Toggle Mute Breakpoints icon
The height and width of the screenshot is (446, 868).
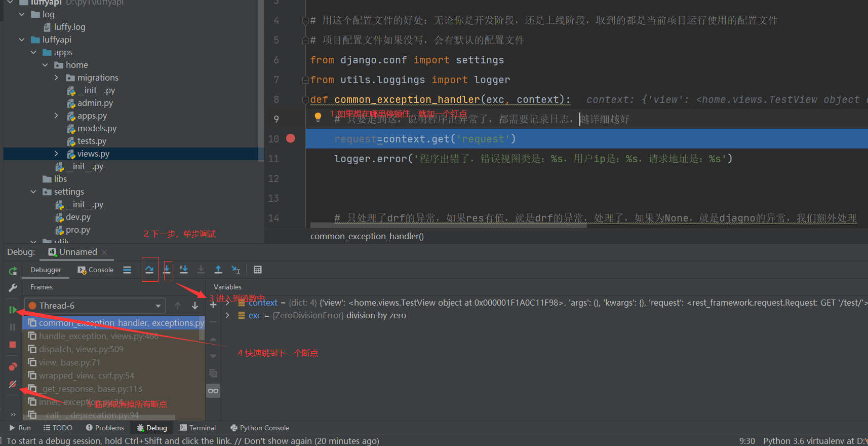[13, 384]
